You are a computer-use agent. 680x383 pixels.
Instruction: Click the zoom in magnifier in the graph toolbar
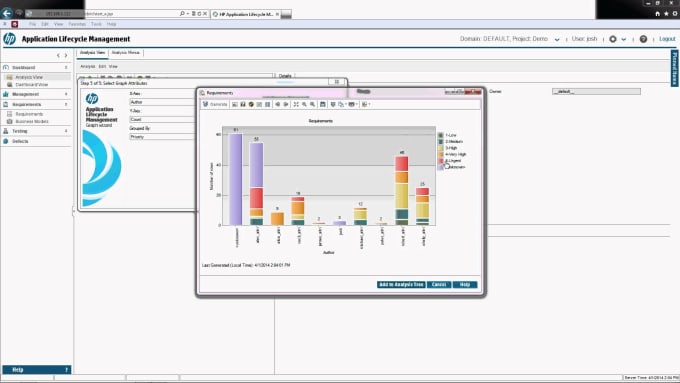tap(304, 105)
